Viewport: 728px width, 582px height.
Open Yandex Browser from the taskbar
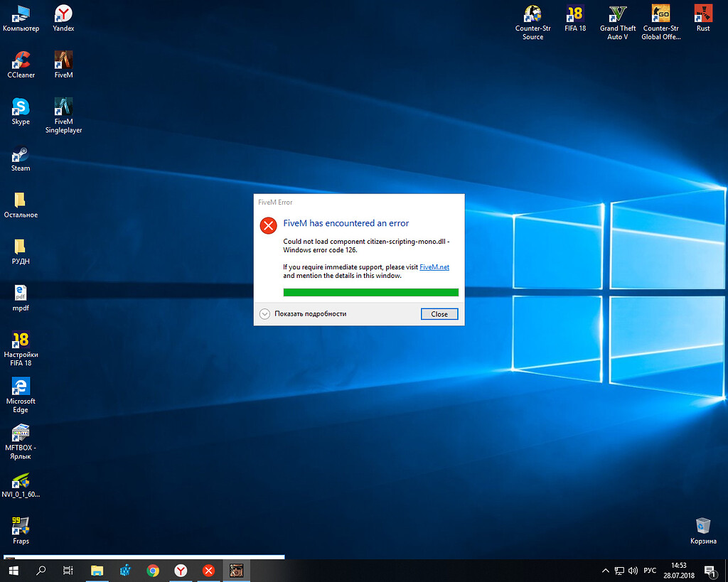tap(181, 570)
